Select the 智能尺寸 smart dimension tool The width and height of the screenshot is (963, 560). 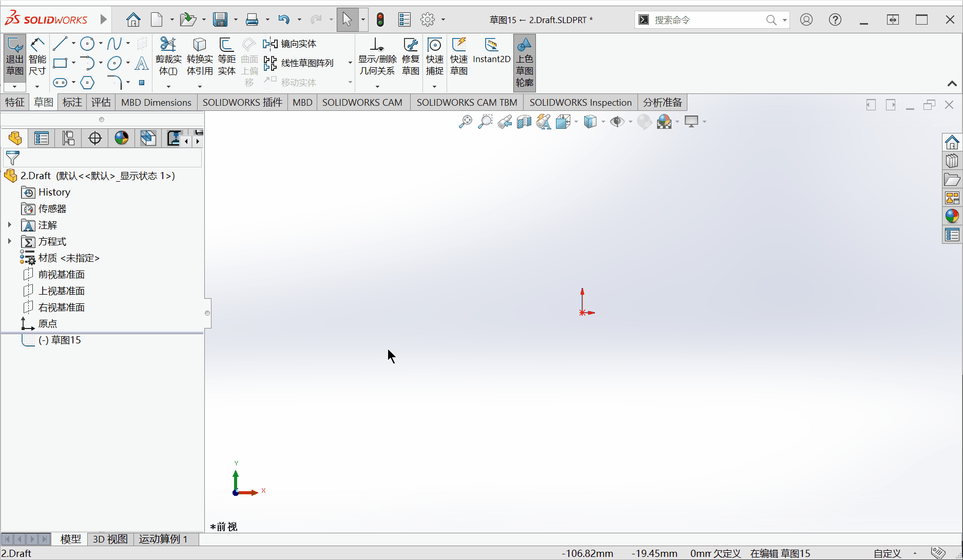[37, 57]
